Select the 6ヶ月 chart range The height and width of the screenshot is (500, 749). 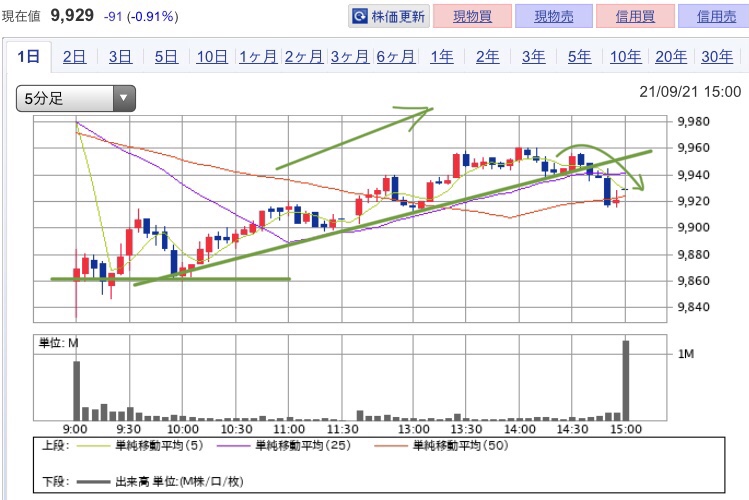pos(396,57)
